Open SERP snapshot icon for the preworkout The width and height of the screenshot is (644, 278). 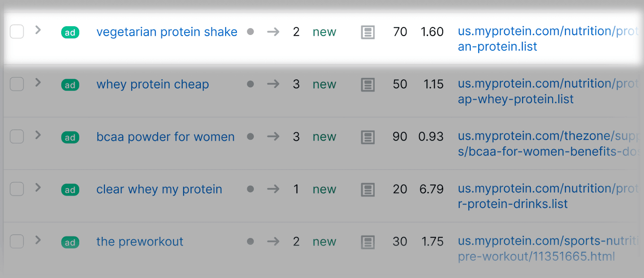click(367, 242)
